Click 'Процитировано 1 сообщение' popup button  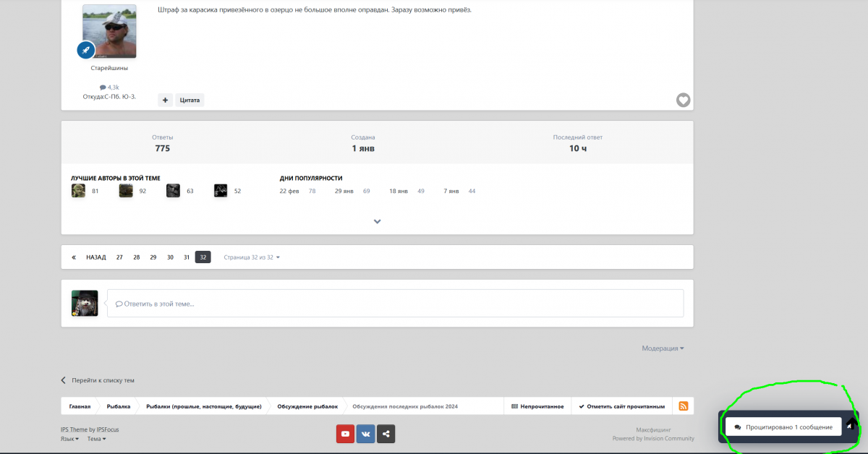(x=783, y=427)
